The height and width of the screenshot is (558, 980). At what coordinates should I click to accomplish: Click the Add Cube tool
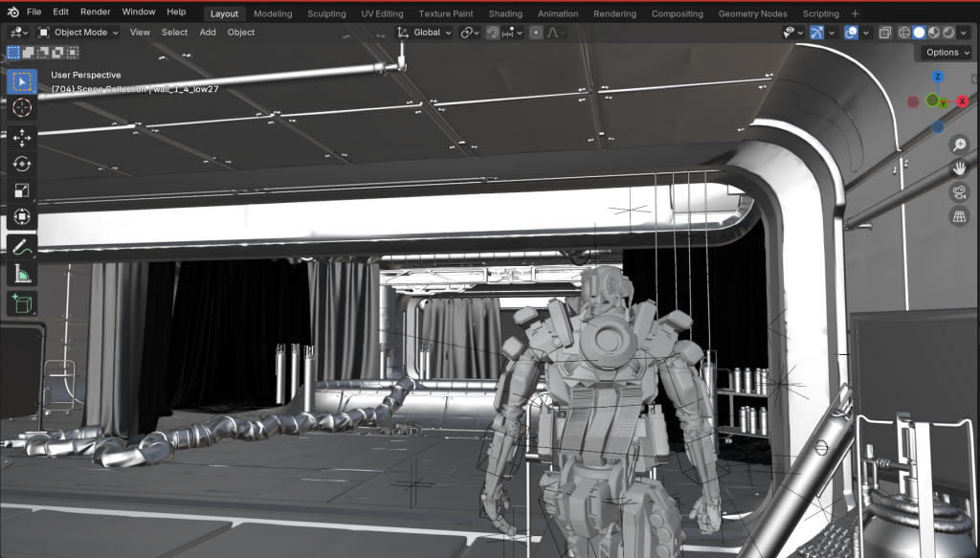click(22, 304)
